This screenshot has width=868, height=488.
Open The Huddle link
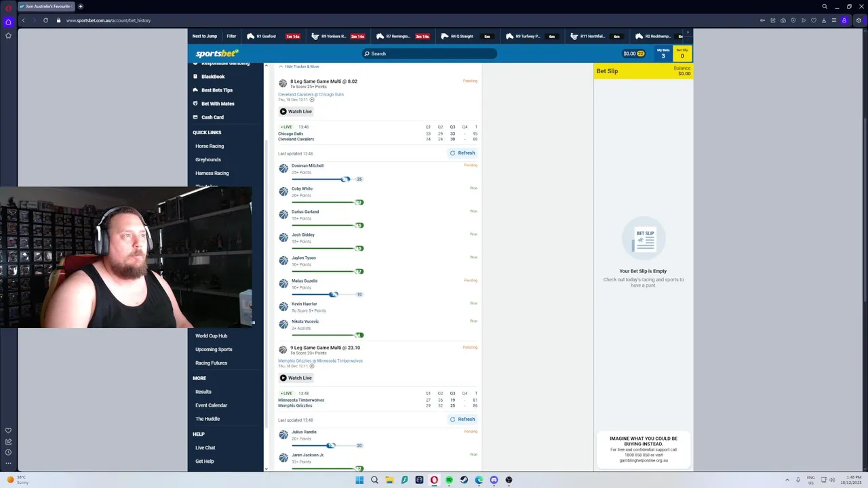[208, 419]
